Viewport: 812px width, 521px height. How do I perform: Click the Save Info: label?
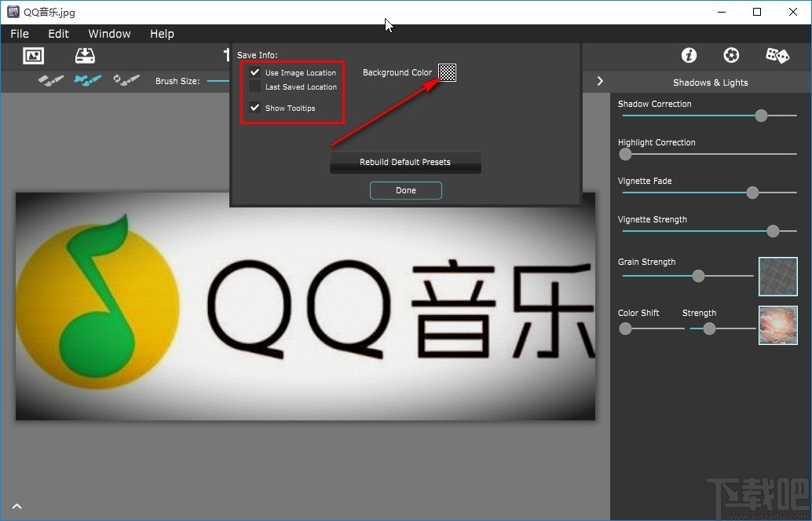tap(258, 55)
